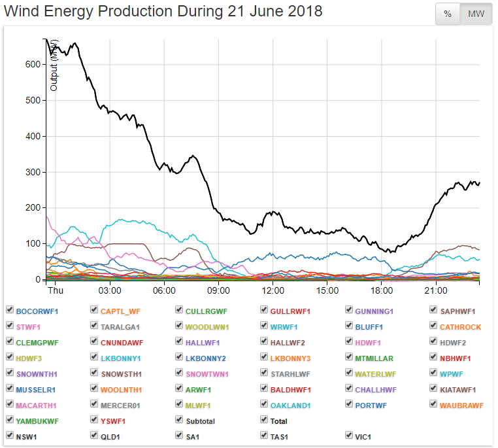Uncheck the SA1 region checkbox

pyautogui.click(x=179, y=436)
